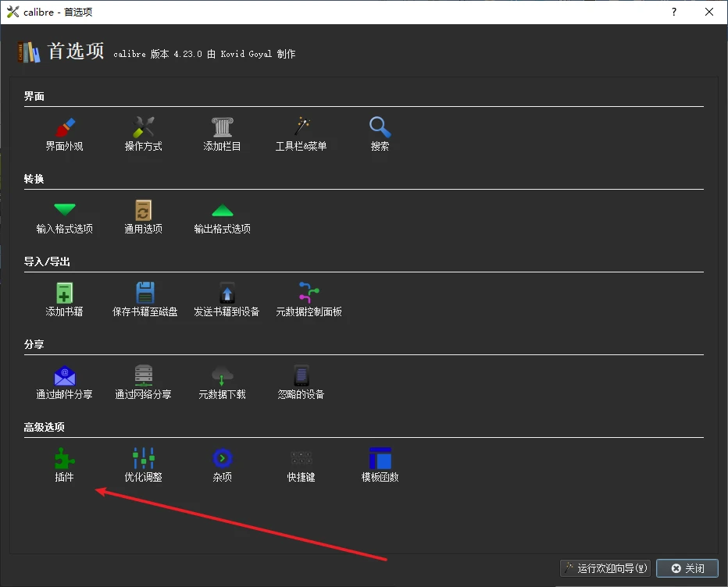Open 通用选项 common conversion options
728x587 pixels.
tap(144, 217)
